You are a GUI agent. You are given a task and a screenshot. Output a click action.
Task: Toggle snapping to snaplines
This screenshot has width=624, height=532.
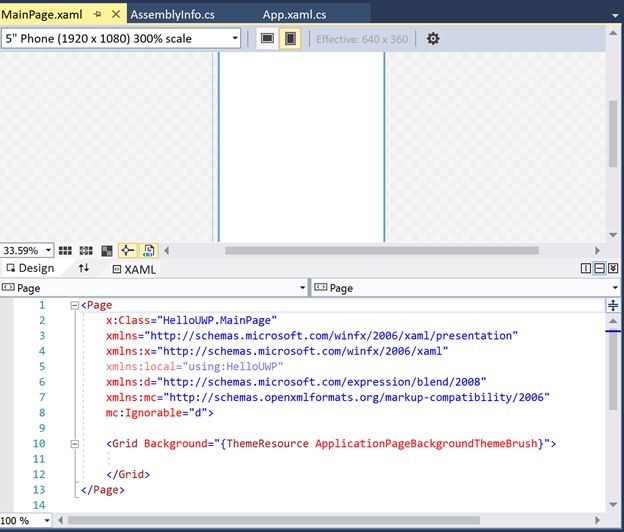127,251
